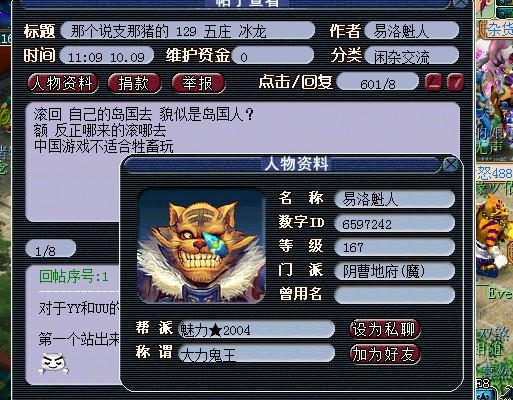Add the player via 加为好友 button
This screenshot has height=400, width=513.
pyautogui.click(x=385, y=354)
